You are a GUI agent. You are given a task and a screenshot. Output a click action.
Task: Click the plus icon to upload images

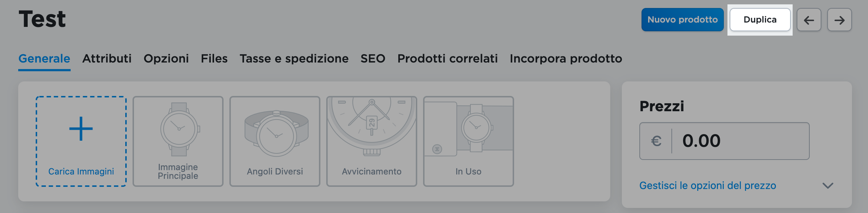pos(81,129)
